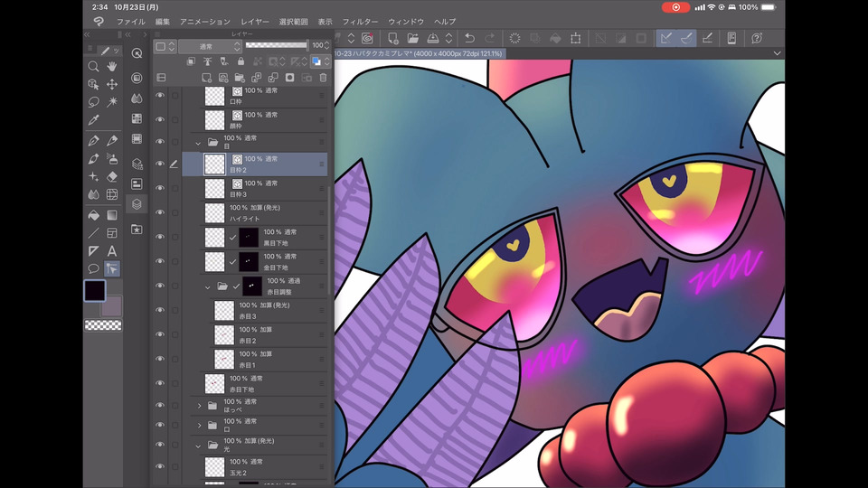Image resolution: width=868 pixels, height=488 pixels.
Task: Click the Clip Studio spiral icon
Action: 367,38
